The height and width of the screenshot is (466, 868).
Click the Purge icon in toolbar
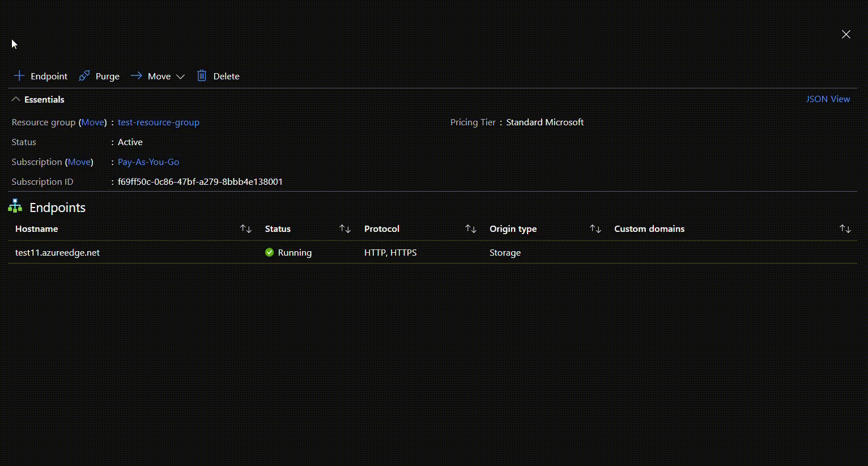coord(84,76)
